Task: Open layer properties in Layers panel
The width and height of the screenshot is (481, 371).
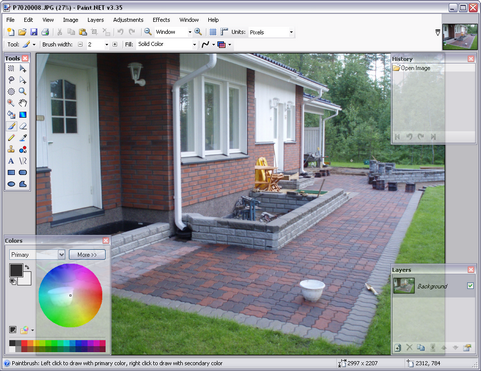Action: coord(467,348)
